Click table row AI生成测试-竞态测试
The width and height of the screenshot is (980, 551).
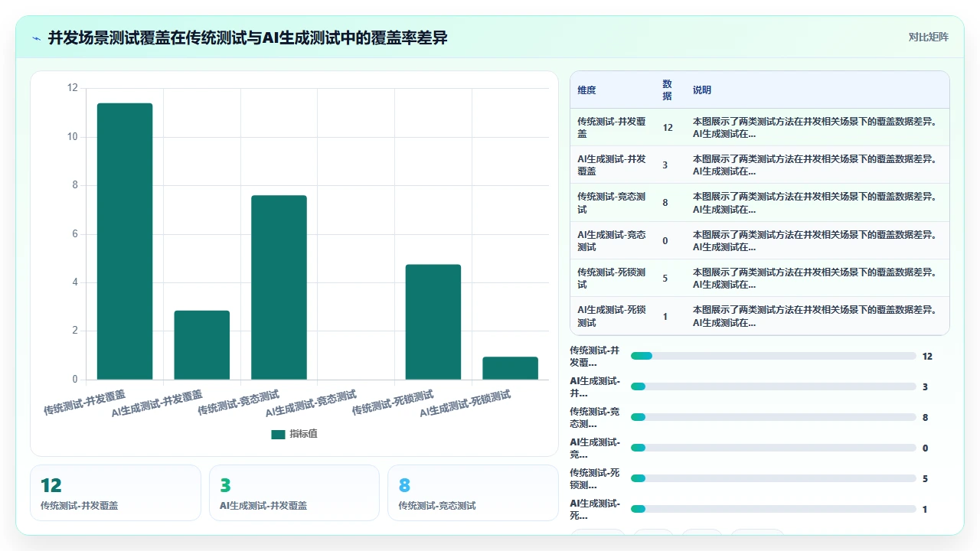tap(759, 240)
